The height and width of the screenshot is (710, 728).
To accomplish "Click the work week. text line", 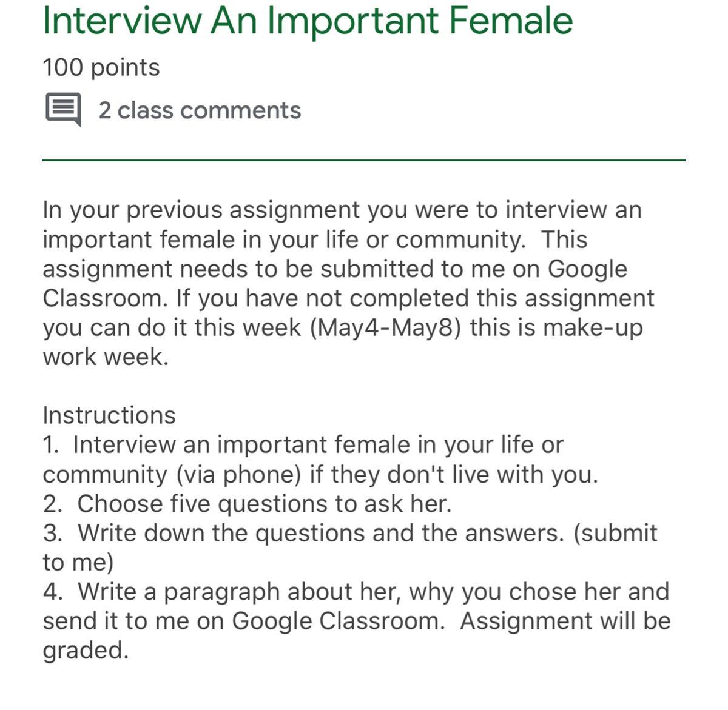I will pyautogui.click(x=106, y=357).
